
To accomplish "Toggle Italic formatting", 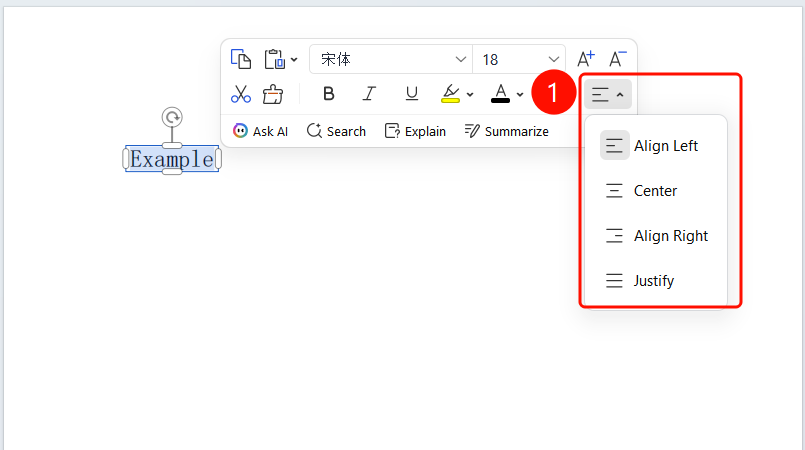I will pos(369,94).
